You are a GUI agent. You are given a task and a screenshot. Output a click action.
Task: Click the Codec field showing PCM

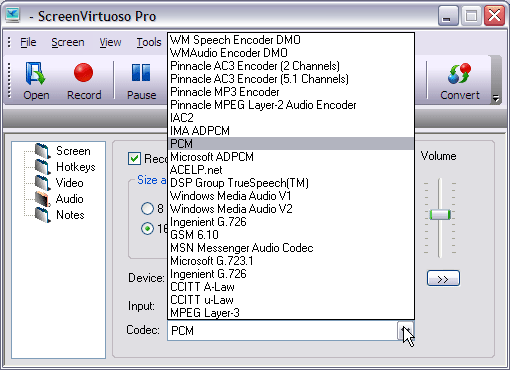(x=282, y=331)
